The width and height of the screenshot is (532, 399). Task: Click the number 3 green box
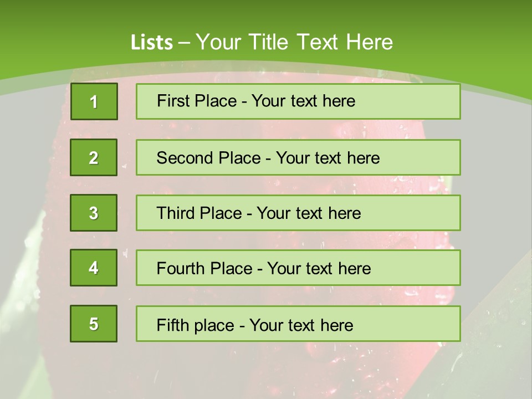pyautogui.click(x=94, y=213)
